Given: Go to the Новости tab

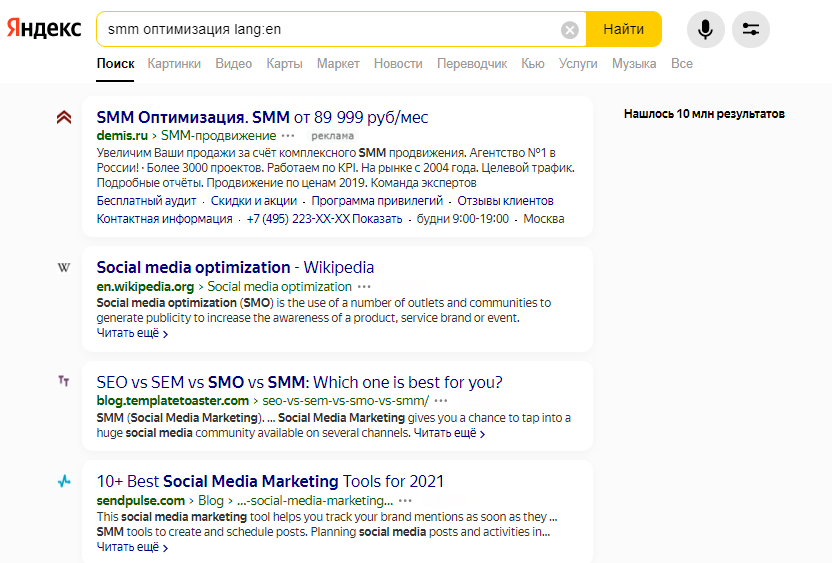Looking at the screenshot, I should pyautogui.click(x=398, y=64).
